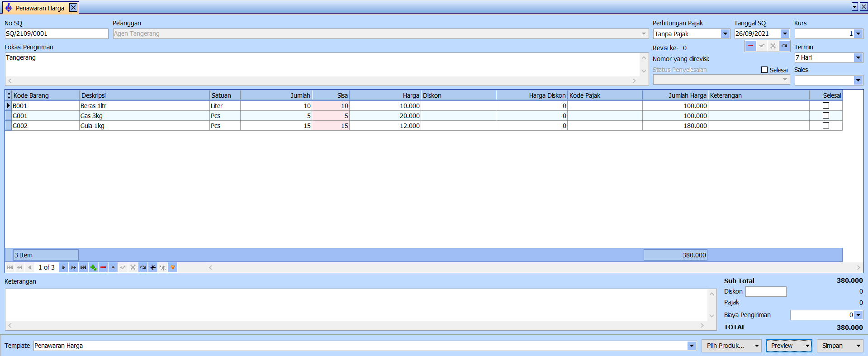The image size is (868, 356).
Task: Expand Pelanggan Agen Tangerang dropdown
Action: pos(644,34)
